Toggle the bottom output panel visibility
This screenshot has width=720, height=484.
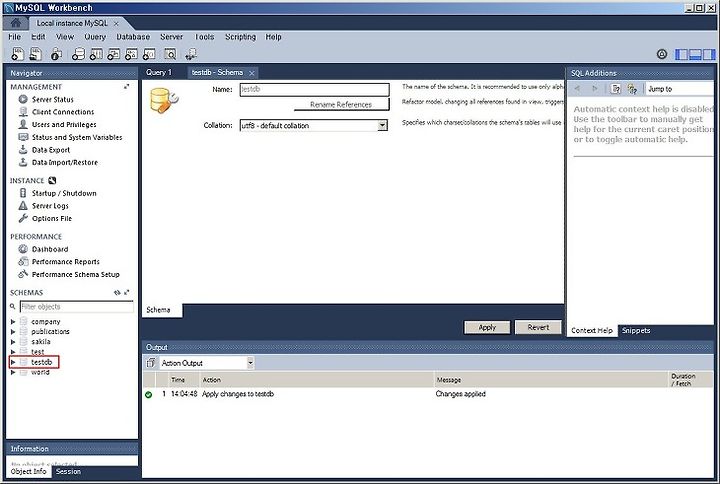click(695, 55)
